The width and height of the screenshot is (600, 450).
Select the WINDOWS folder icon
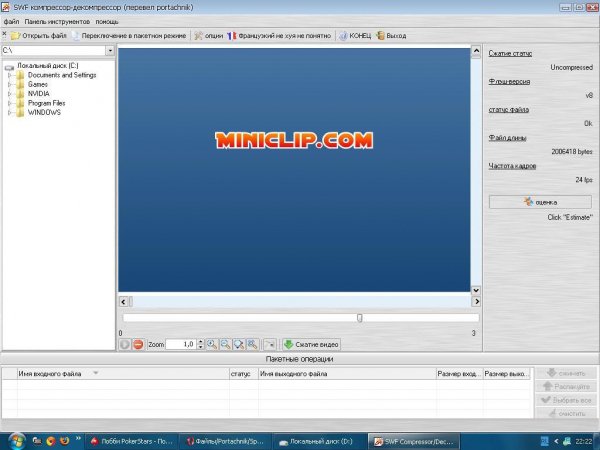pyautogui.click(x=20, y=112)
